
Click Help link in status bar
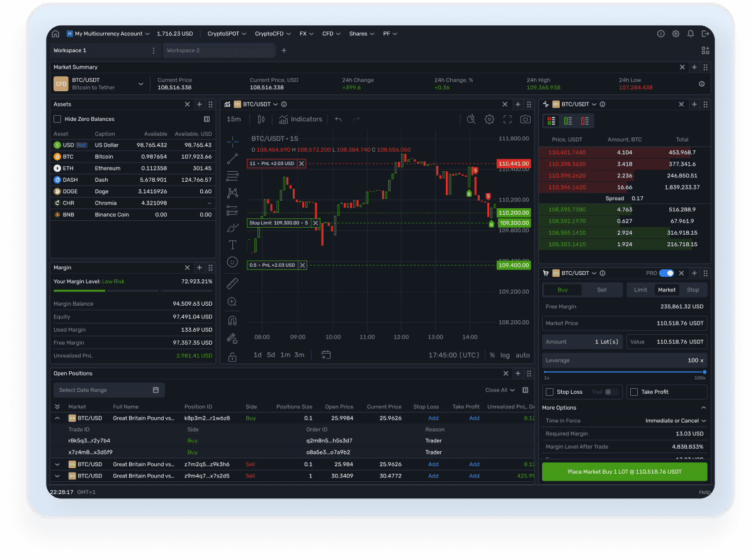[705, 492]
